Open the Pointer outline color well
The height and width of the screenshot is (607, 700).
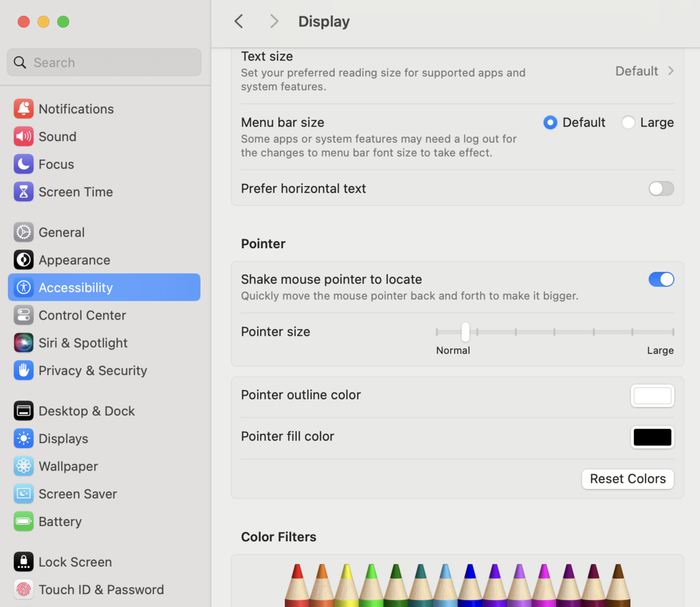(x=652, y=396)
